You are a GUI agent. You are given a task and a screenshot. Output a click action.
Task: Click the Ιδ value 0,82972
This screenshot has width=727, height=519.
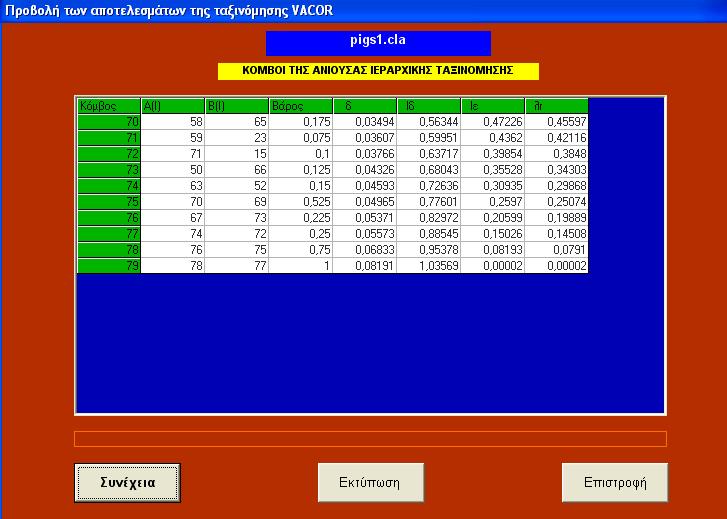pos(428,218)
